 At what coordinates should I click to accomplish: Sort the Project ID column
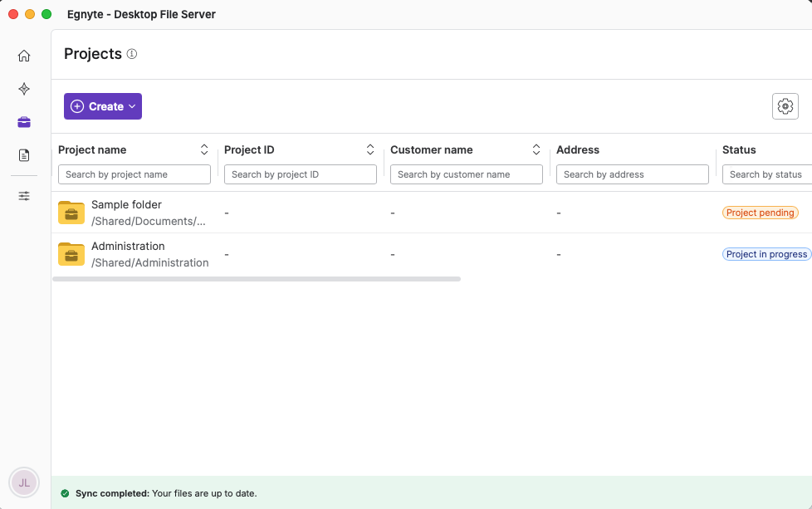(x=370, y=149)
